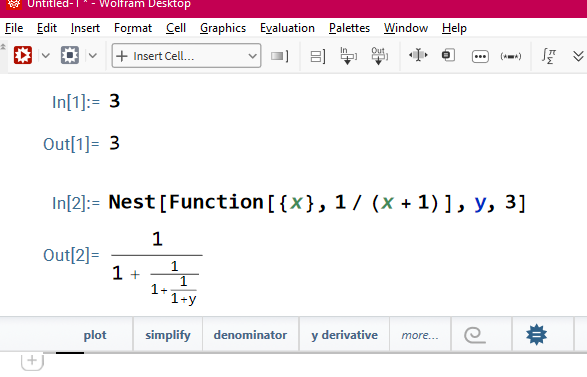Open the math typesetting integral-sigma icon
The height and width of the screenshot is (377, 587).
point(549,56)
